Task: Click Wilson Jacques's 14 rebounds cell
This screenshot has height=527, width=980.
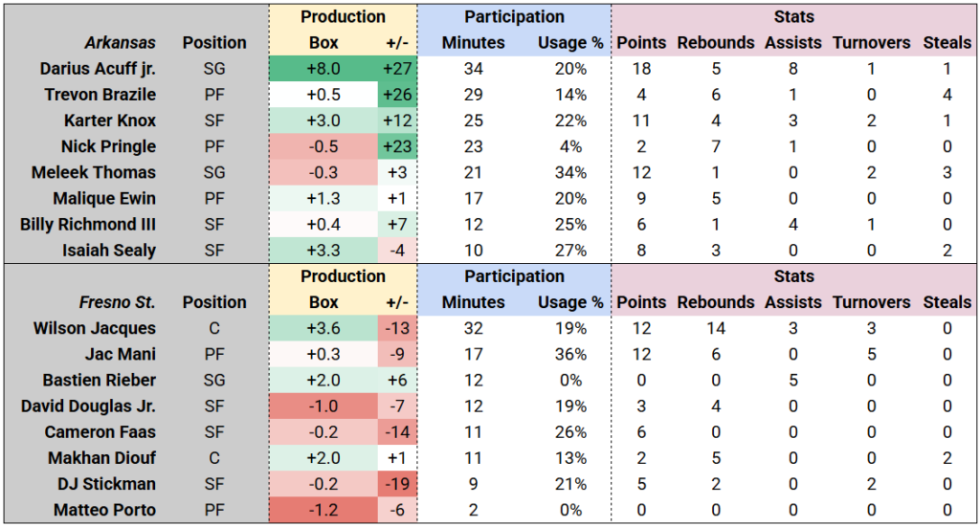Action: [x=715, y=328]
